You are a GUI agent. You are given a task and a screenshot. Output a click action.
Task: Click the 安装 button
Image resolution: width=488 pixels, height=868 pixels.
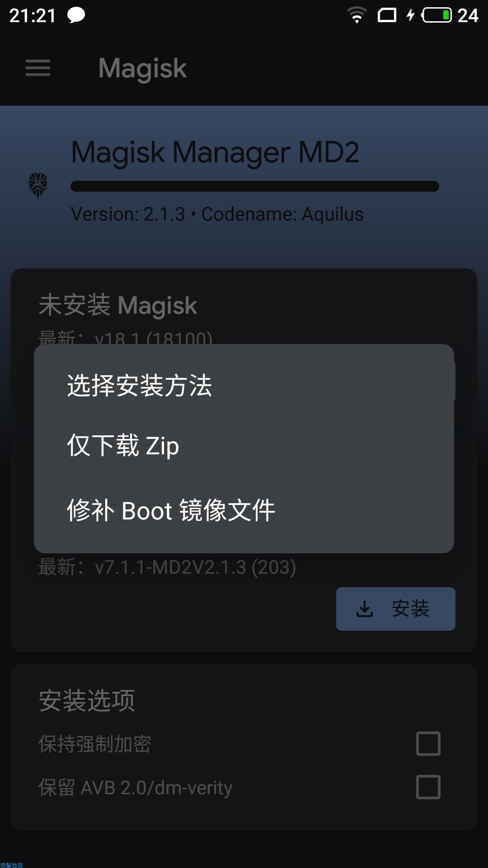(x=396, y=609)
